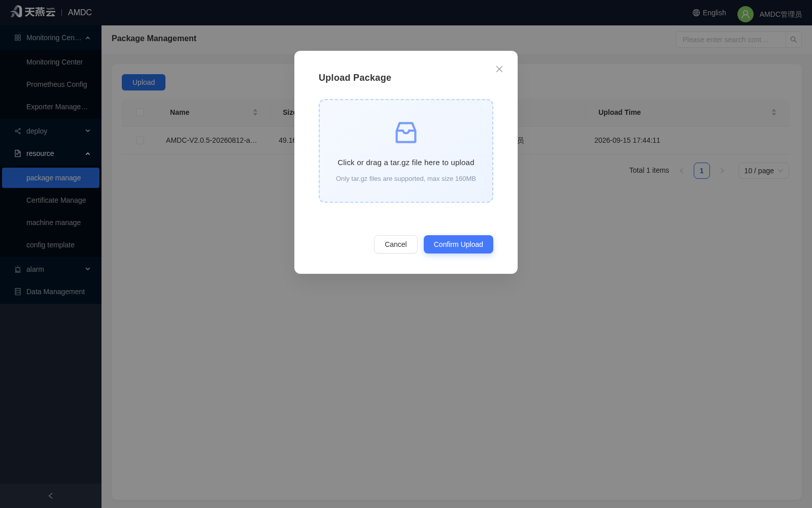Open the green user avatar icon
The height and width of the screenshot is (508, 812).
click(746, 14)
